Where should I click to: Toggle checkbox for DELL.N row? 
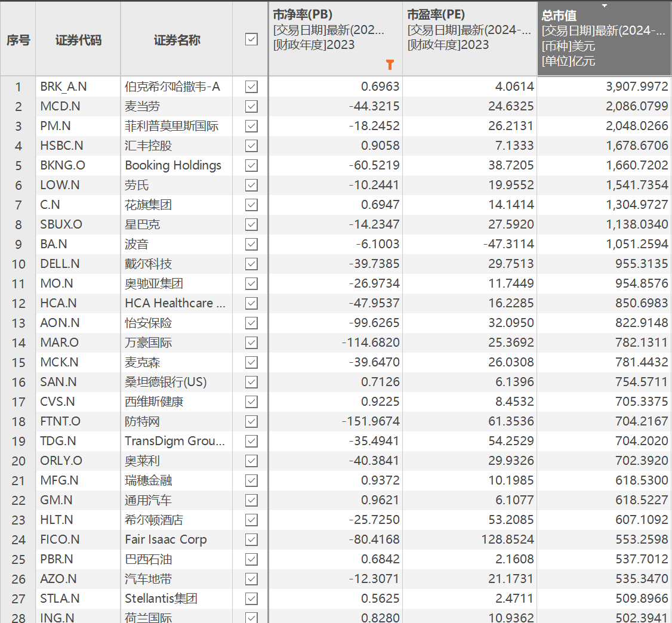tap(252, 264)
